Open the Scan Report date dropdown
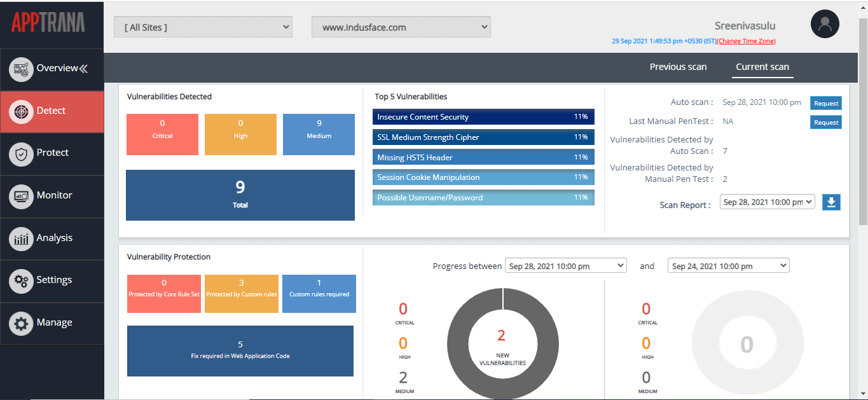Screen dimensions: 868x400 click(x=768, y=202)
